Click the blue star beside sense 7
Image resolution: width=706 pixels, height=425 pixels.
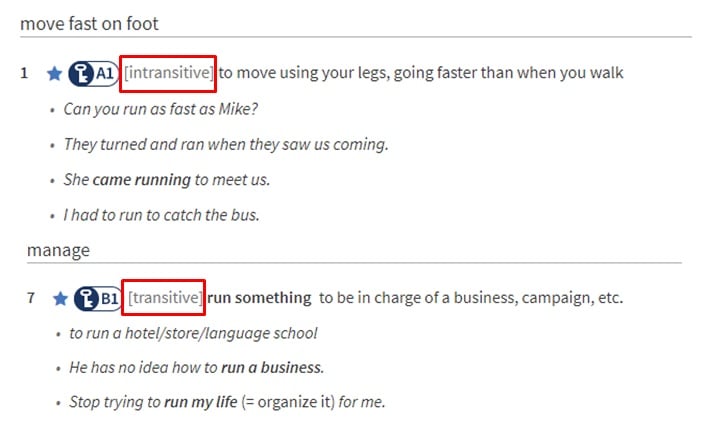click(60, 297)
